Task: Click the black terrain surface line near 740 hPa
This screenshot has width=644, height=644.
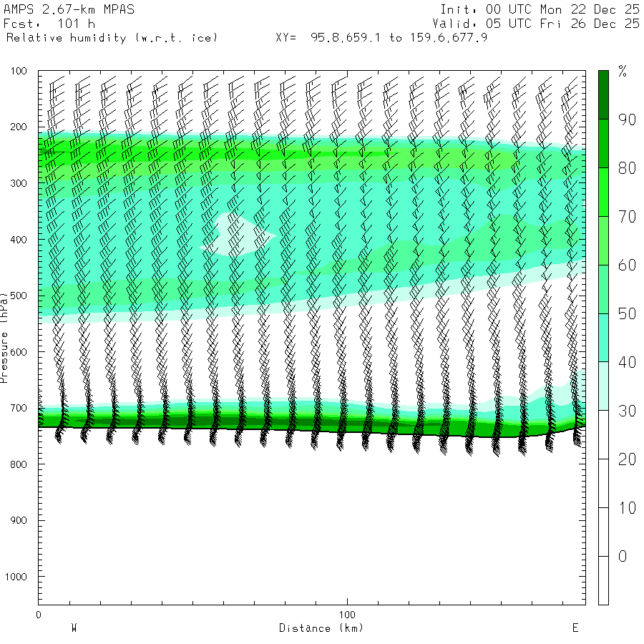Action: [312, 431]
